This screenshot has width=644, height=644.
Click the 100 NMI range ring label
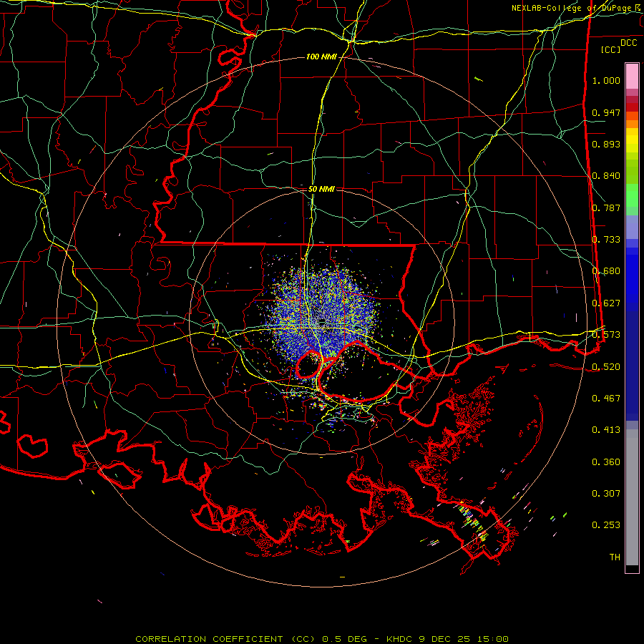tap(321, 57)
